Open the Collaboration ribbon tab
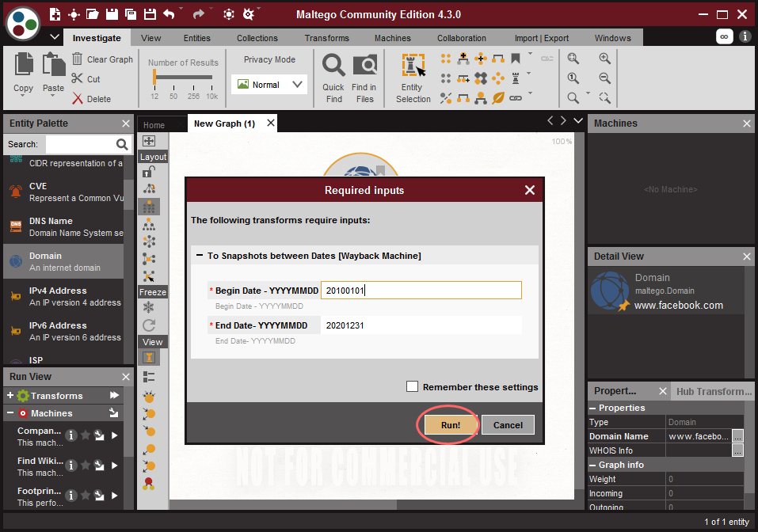758x532 pixels. click(x=462, y=38)
